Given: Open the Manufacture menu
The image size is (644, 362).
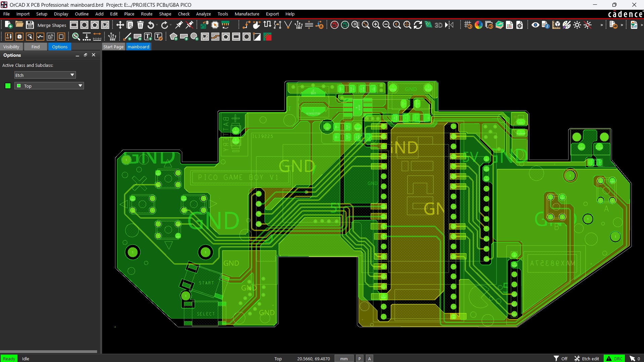Looking at the screenshot, I should pos(247,14).
